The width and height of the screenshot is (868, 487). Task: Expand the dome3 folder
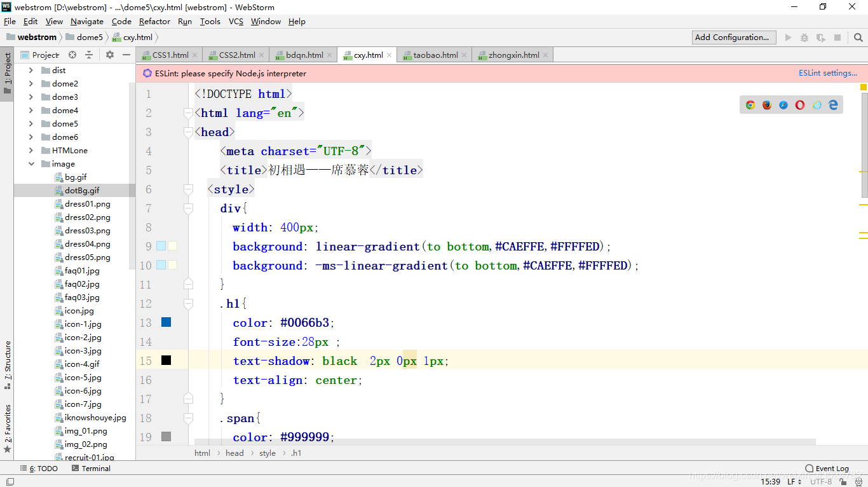pyautogui.click(x=31, y=97)
